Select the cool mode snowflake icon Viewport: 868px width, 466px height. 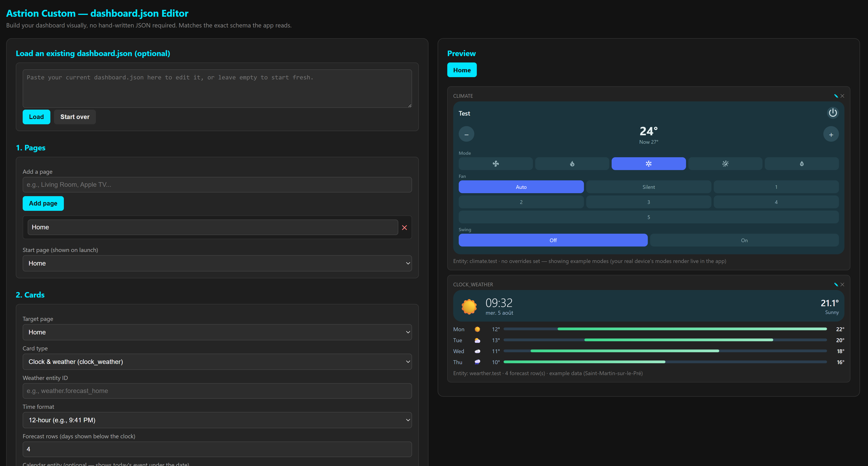[649, 164]
